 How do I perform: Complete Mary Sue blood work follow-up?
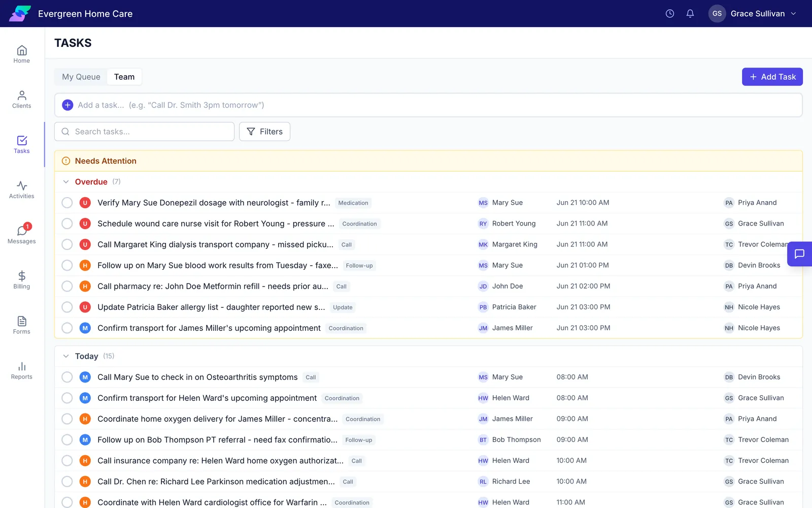(x=67, y=265)
